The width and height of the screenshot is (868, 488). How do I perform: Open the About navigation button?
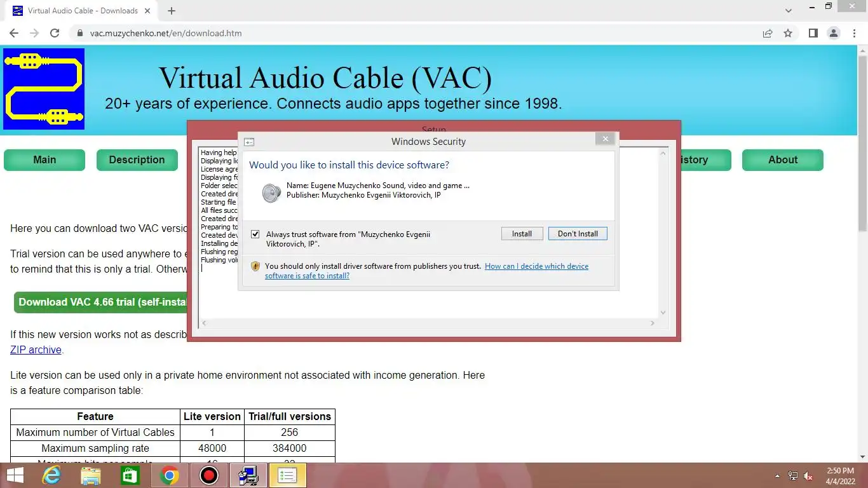pyautogui.click(x=783, y=160)
